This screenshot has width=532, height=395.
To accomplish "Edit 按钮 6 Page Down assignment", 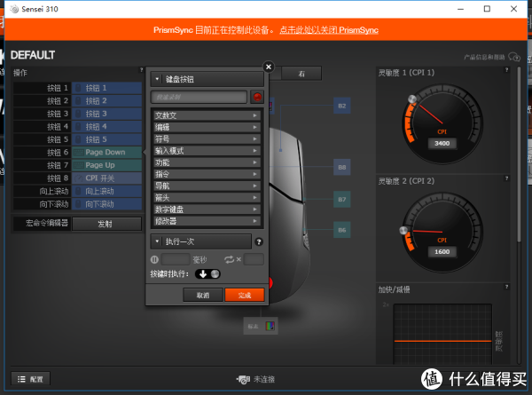I will [x=107, y=153].
